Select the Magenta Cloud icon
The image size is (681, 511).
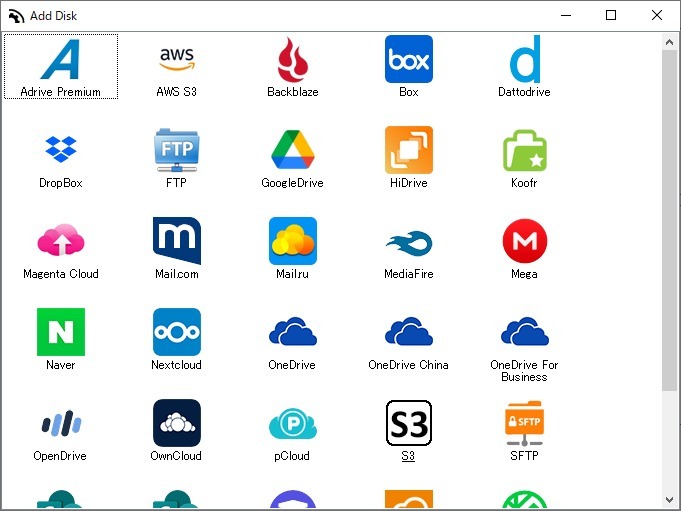61,240
